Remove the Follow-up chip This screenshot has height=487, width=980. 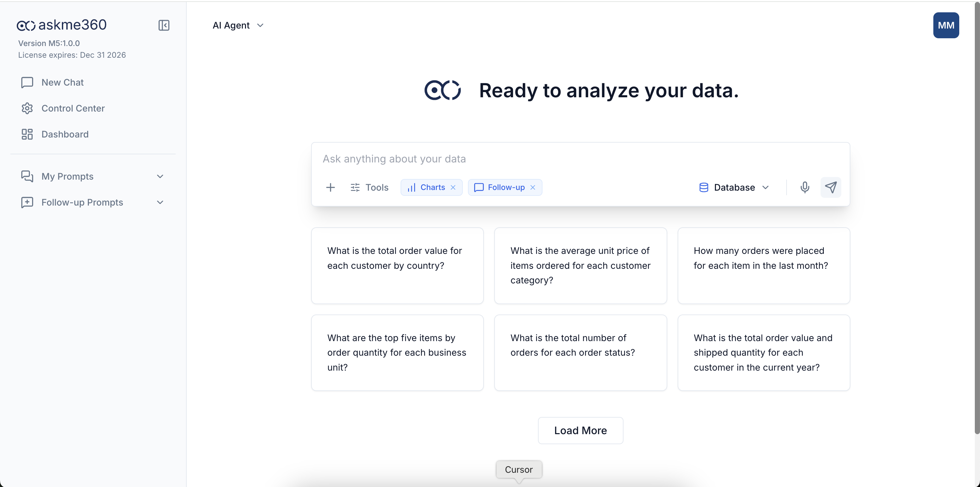pos(532,187)
